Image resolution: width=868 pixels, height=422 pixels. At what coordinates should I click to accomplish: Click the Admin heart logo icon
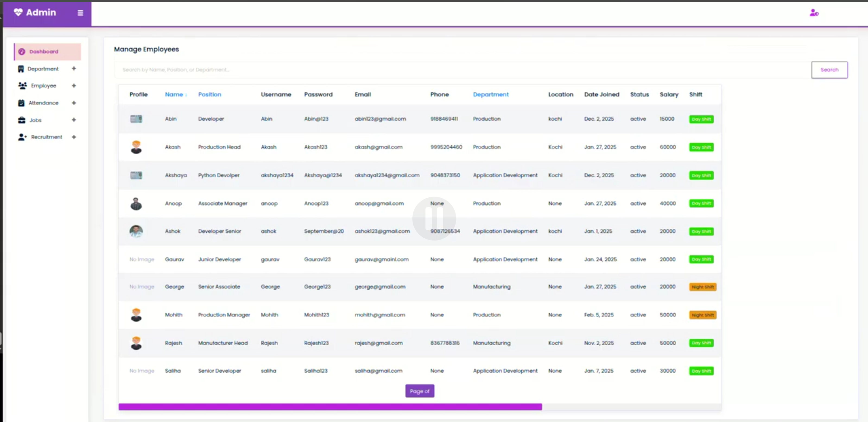click(18, 12)
